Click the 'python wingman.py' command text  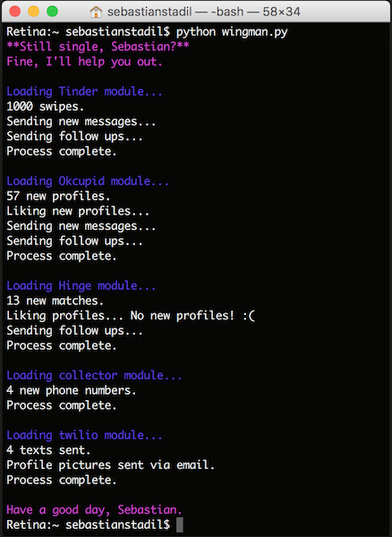pos(232,32)
